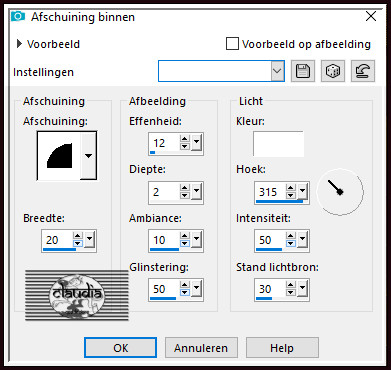This screenshot has width=391, height=370.
Task: Enable Voorbeeld op afbeelding checkbox
Action: 232,44
